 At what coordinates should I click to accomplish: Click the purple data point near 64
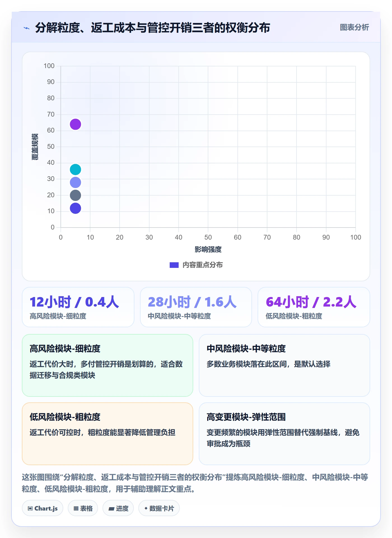(x=75, y=124)
